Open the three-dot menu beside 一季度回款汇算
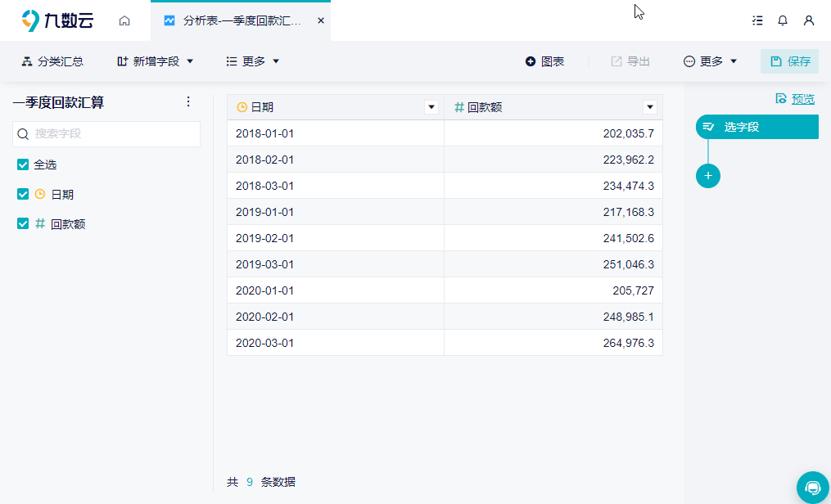Image resolution: width=831 pixels, height=504 pixels. [x=188, y=101]
